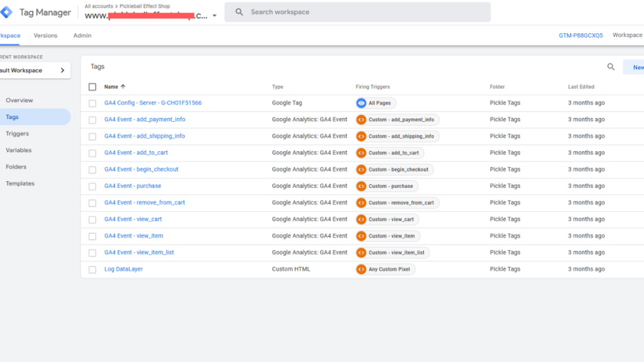
Task: Sort by the Folder column header
Action: coord(497,87)
